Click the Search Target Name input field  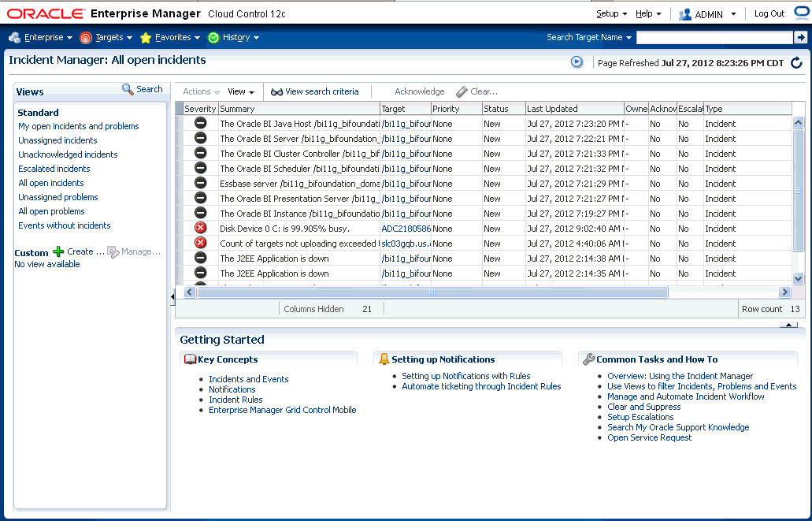(714, 37)
